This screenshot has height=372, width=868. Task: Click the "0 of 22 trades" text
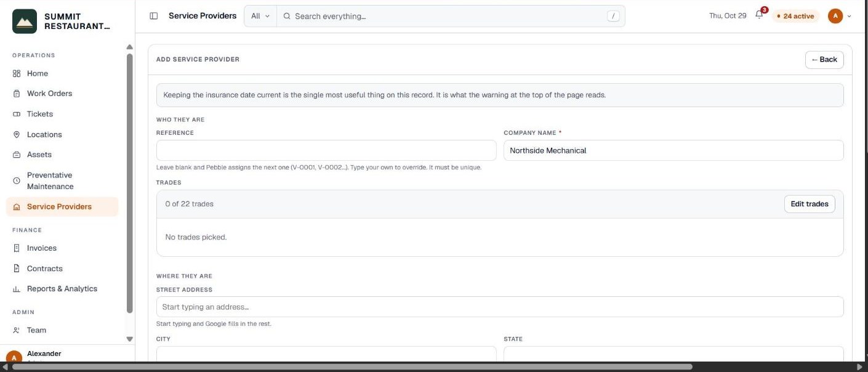point(190,204)
